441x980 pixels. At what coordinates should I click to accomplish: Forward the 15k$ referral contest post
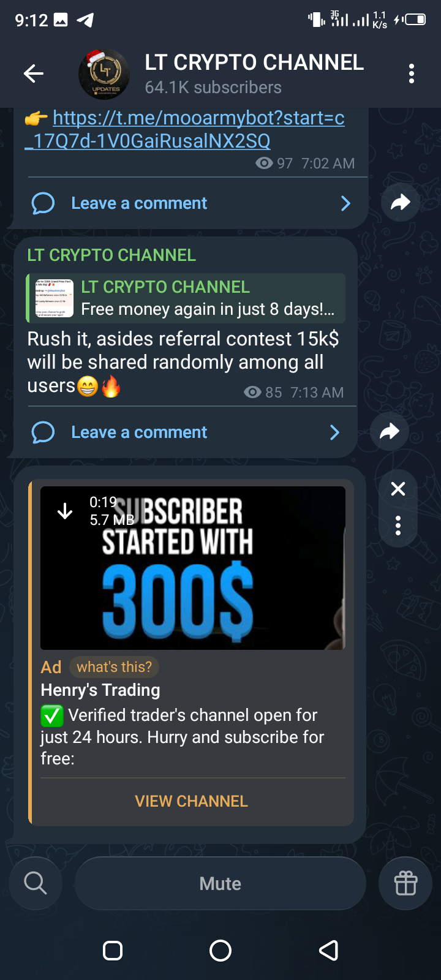[x=390, y=432]
